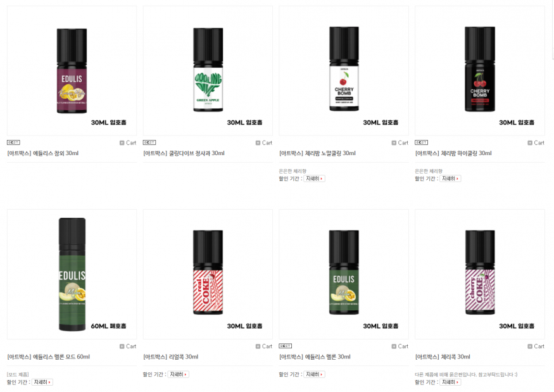Open 자세히 details under 체리콕 30ml

[450, 382]
